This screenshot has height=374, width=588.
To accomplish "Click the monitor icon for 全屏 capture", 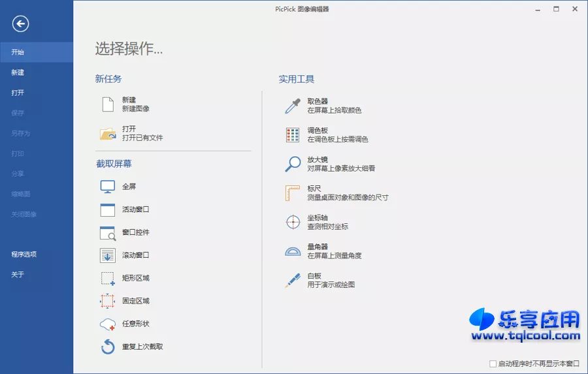I will coord(108,187).
